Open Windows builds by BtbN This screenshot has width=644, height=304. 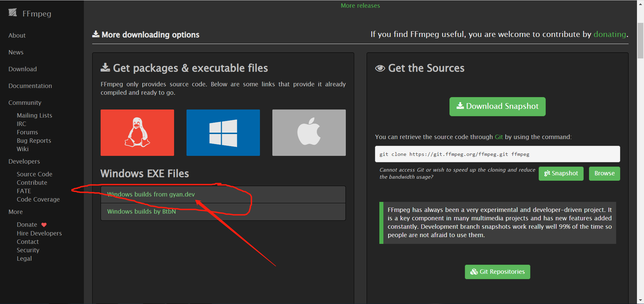142,211
